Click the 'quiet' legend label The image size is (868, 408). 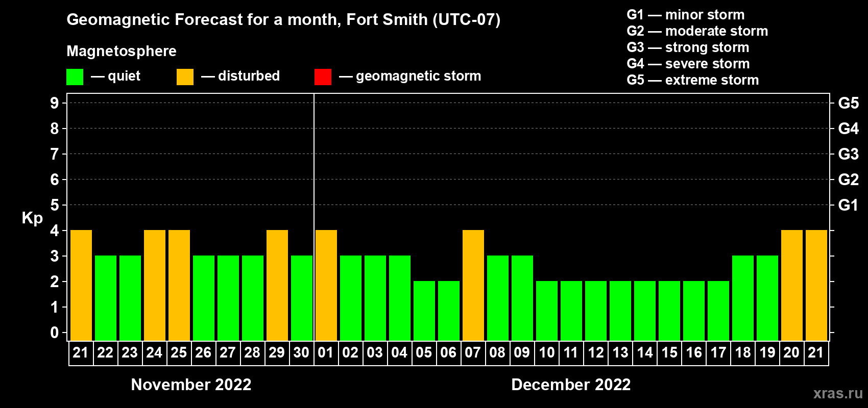(x=124, y=76)
